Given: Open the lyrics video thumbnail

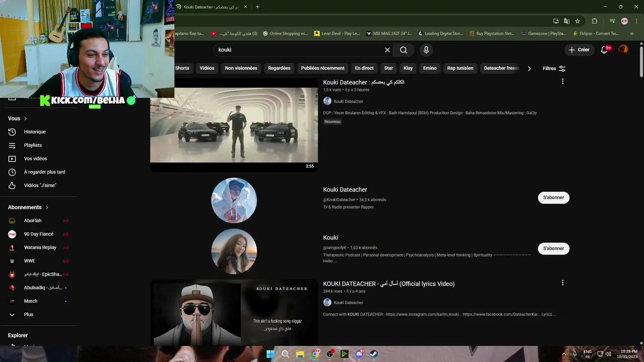Looking at the screenshot, I should click(234, 313).
